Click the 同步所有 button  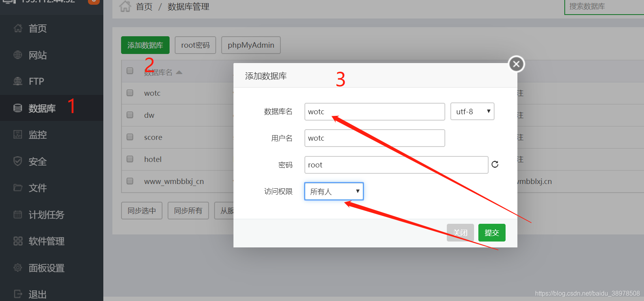click(188, 211)
